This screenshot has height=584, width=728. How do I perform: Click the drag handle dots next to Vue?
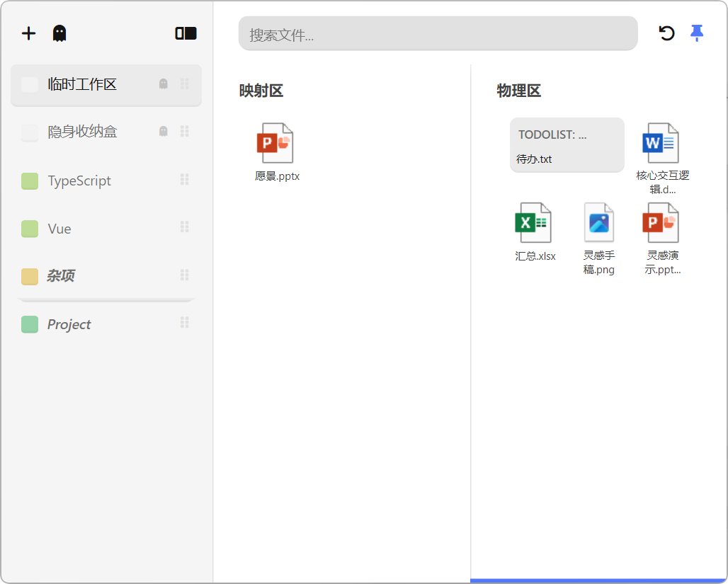[185, 227]
